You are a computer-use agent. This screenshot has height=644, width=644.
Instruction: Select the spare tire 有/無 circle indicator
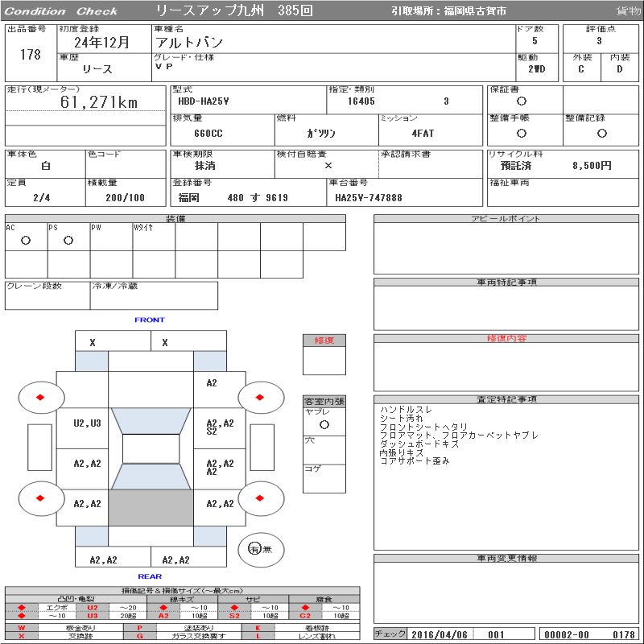[255, 548]
